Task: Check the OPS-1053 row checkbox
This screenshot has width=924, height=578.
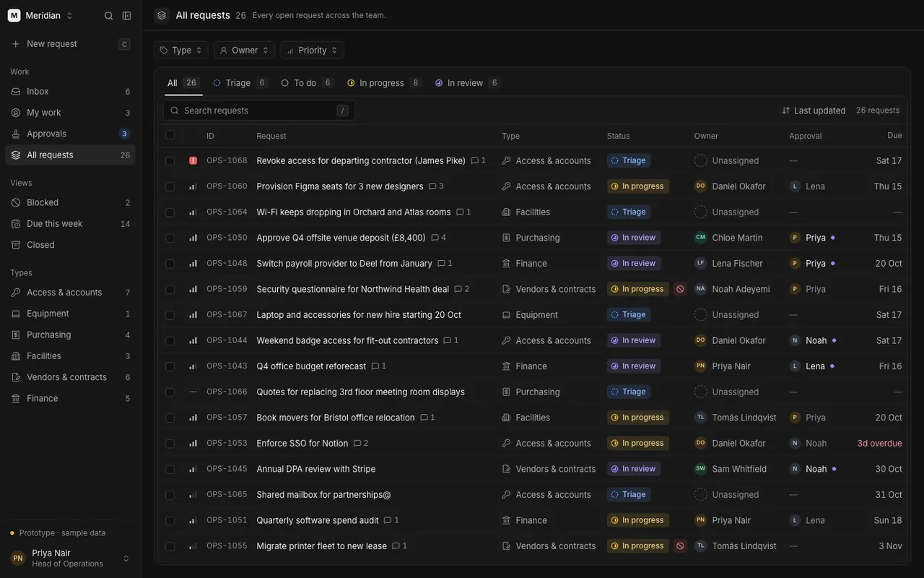Action: click(170, 444)
